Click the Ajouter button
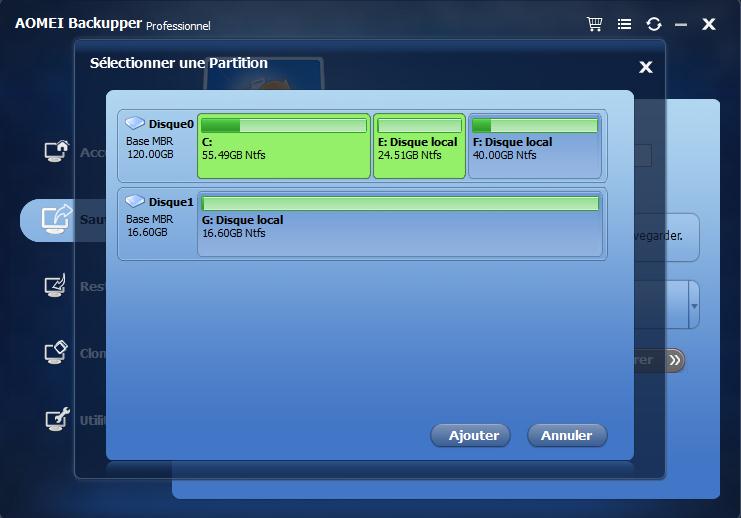 tap(471, 435)
